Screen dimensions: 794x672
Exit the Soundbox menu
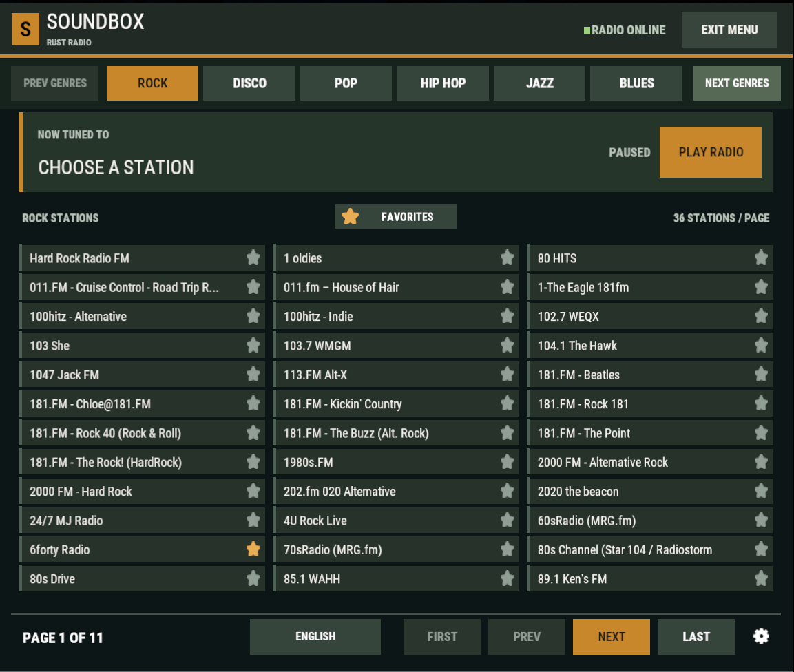click(729, 30)
